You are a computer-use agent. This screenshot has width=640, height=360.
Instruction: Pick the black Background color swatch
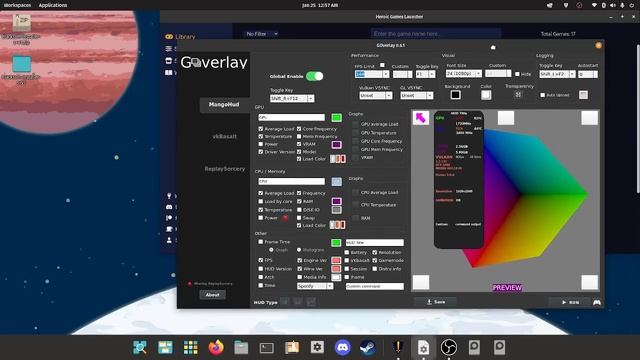[456, 95]
